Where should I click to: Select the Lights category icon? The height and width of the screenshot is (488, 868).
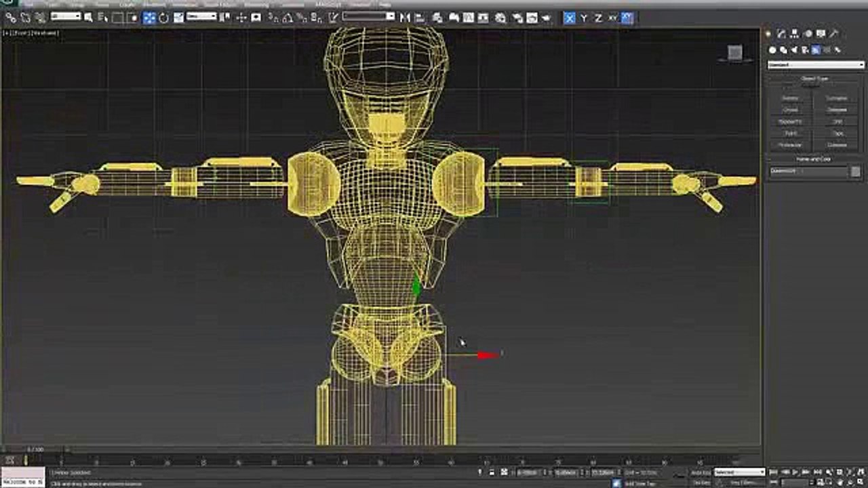[794, 49]
